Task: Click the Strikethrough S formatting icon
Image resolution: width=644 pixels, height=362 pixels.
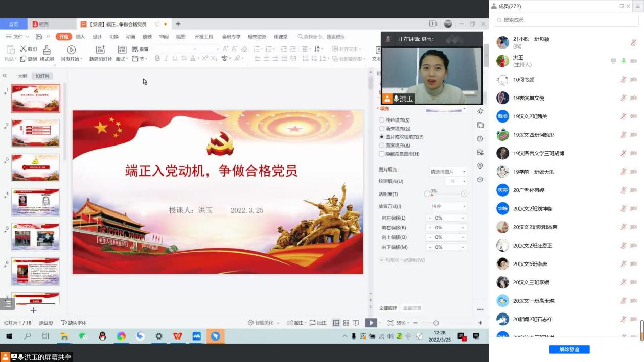Action: [183, 59]
